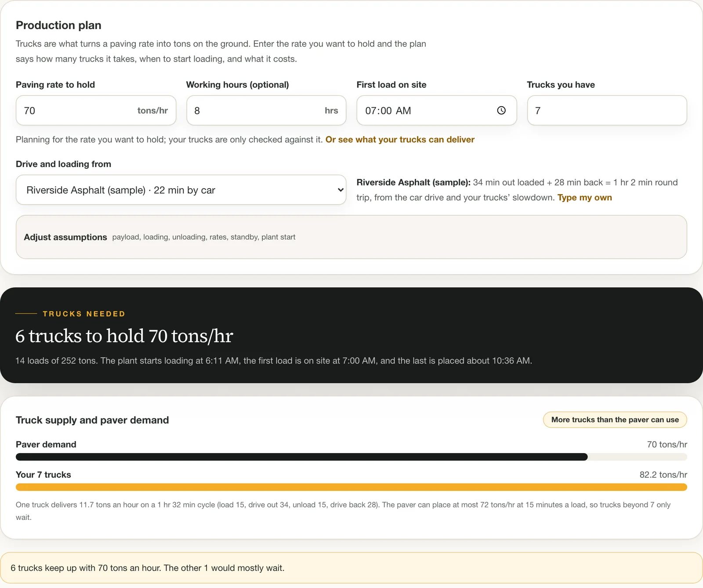This screenshot has height=588, width=703.
Task: Click the 'Your 7 trucks' label
Action: coord(43,475)
